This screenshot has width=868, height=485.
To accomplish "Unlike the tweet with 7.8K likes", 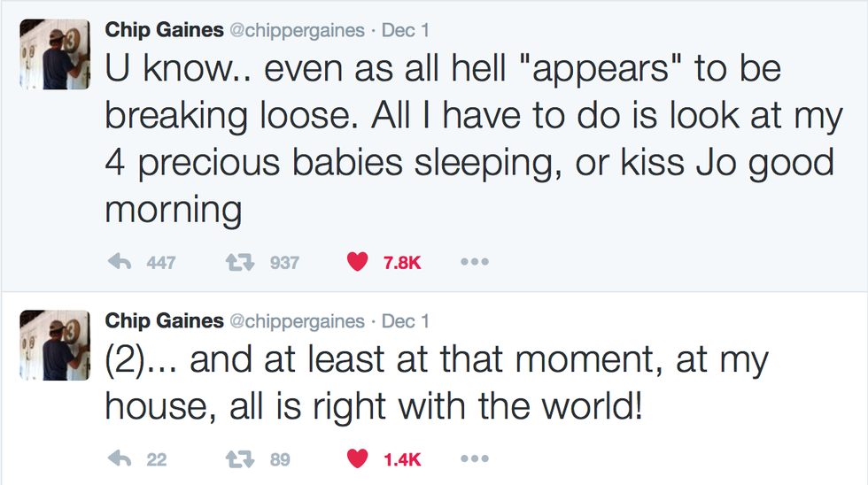I will pyautogui.click(x=357, y=263).
